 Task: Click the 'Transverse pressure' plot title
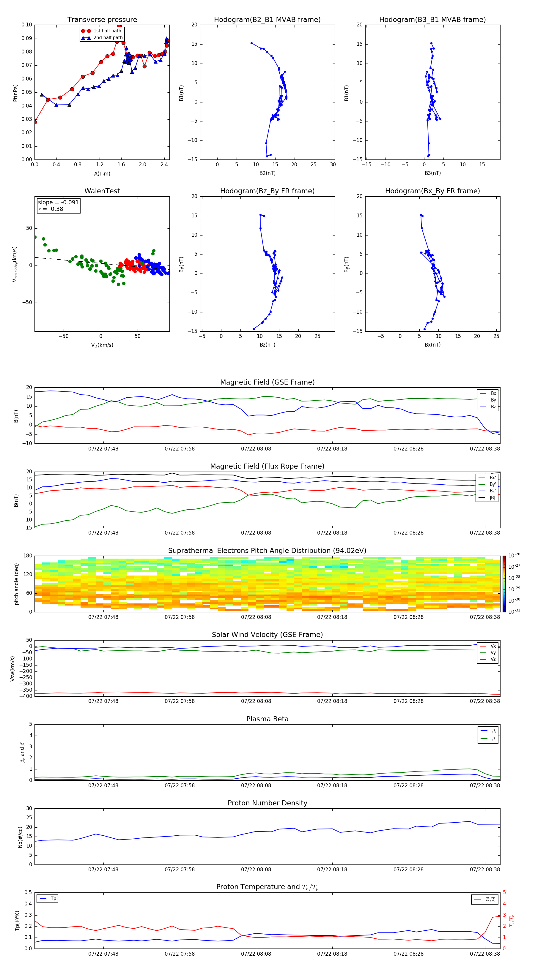[102, 20]
